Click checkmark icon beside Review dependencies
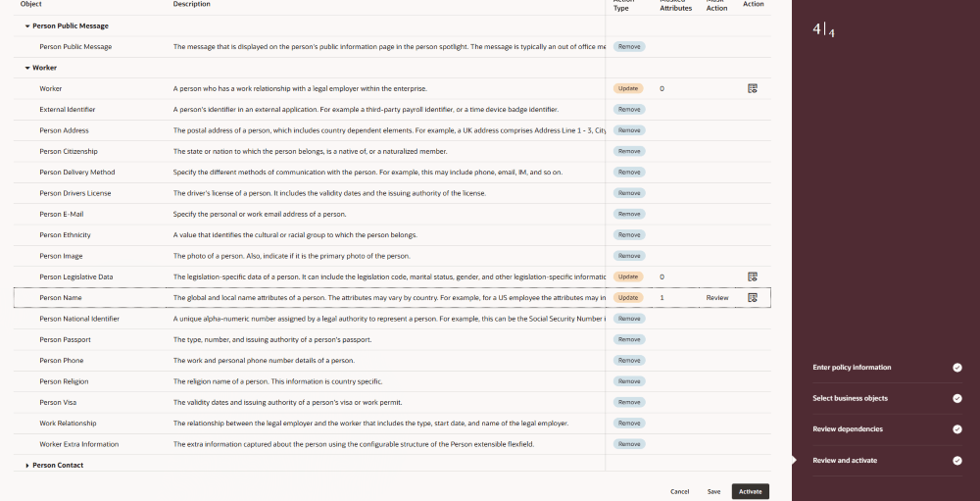This screenshot has width=980, height=501. [x=956, y=429]
